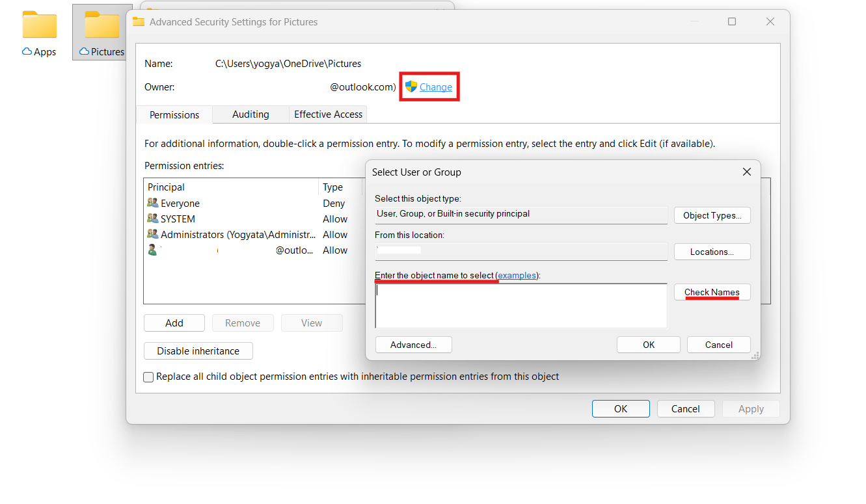Select the Administrators group icon
The image size is (866, 504).
pyautogui.click(x=152, y=234)
